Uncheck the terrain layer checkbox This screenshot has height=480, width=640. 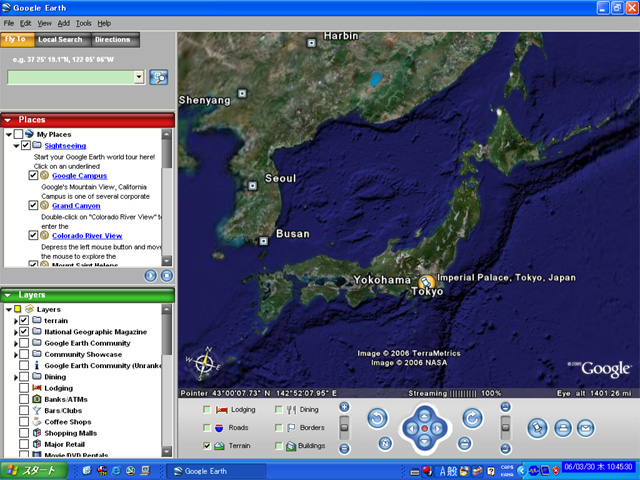24,320
